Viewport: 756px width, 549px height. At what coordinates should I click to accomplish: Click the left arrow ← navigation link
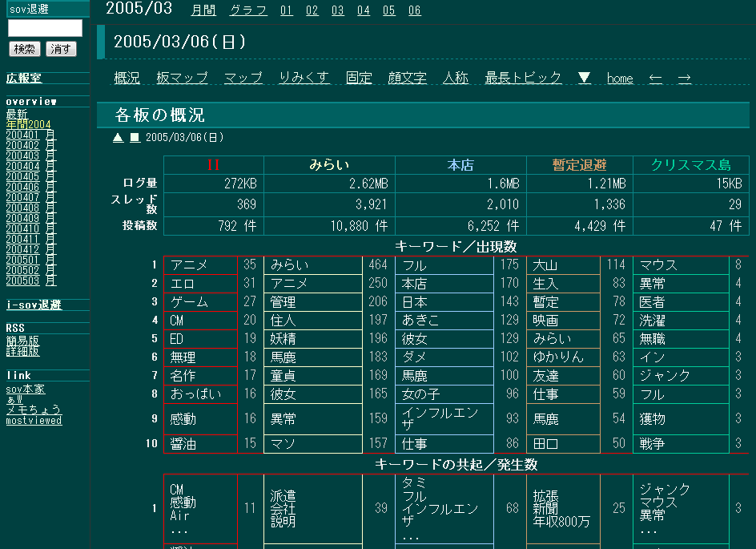[655, 78]
